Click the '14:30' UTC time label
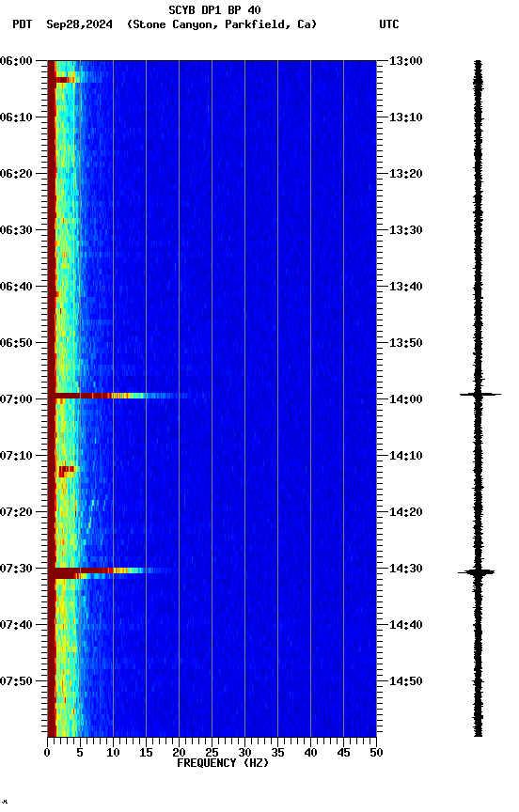The height and width of the screenshot is (812, 519). pos(406,570)
